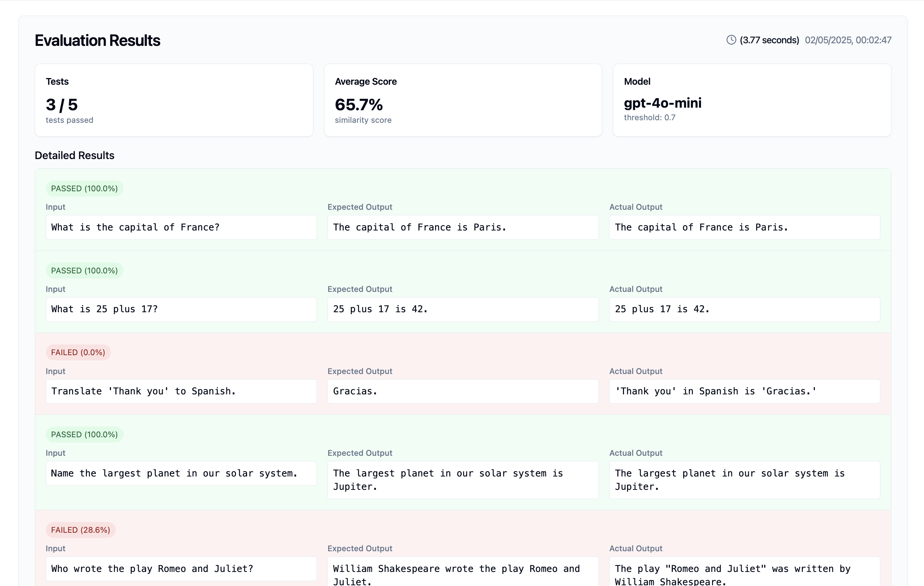This screenshot has width=924, height=586.
Task: Click the first PASSED (100.0%) badge
Action: pos(84,188)
